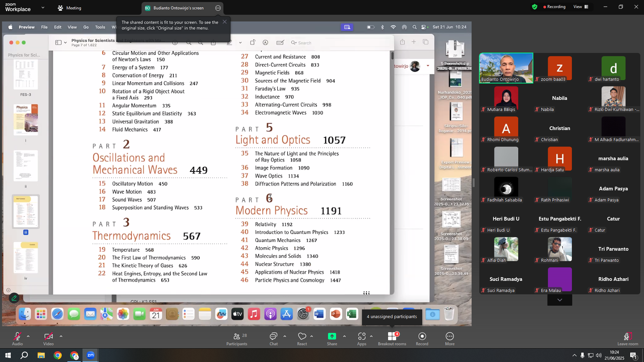Select Budianto Ontowirjo's video tile
This screenshot has width=644, height=362.
click(506, 68)
